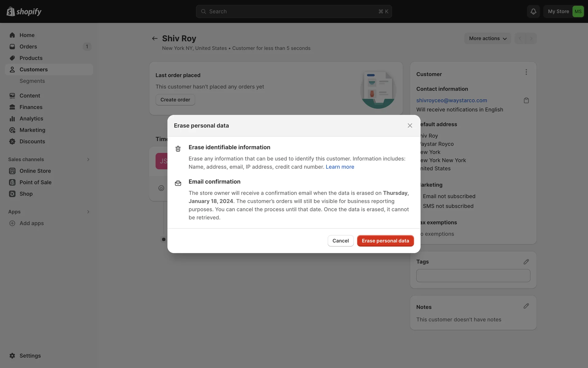Open the emoji picker in timeline
The image size is (588, 368).
(161, 188)
